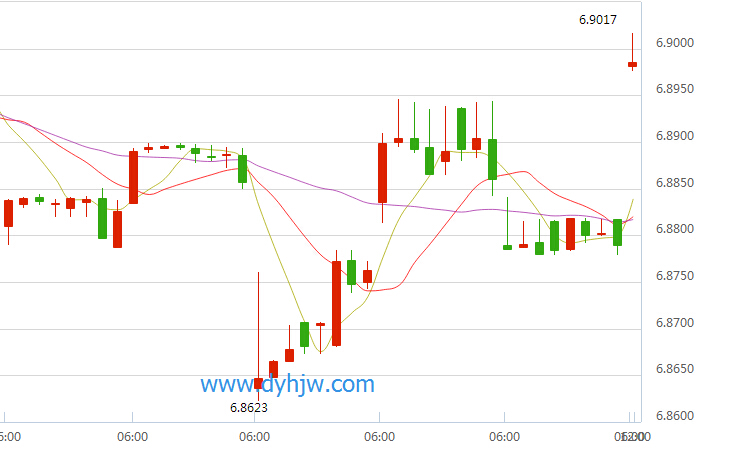Click the 6.8600 price axis label
This screenshot has height=450, width=732.
coord(675,415)
